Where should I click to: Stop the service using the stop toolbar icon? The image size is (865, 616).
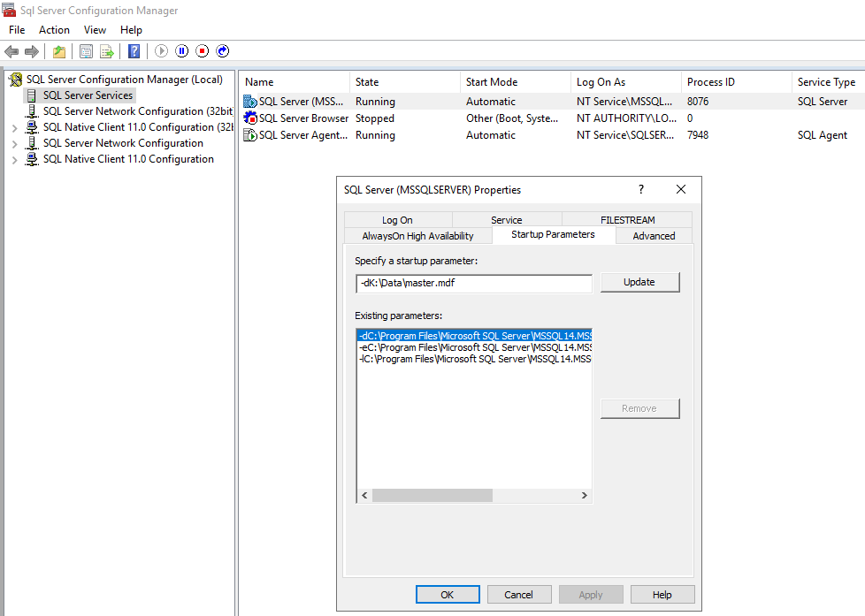click(202, 50)
